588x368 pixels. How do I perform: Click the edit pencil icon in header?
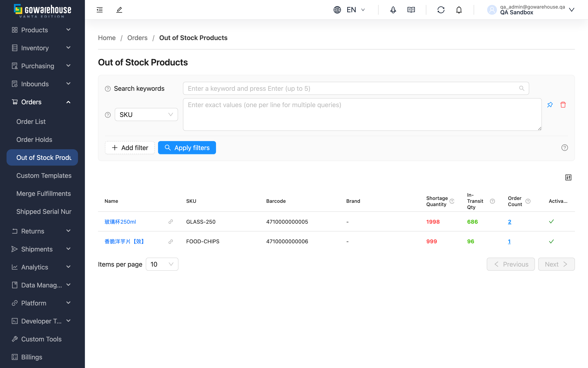(x=119, y=10)
